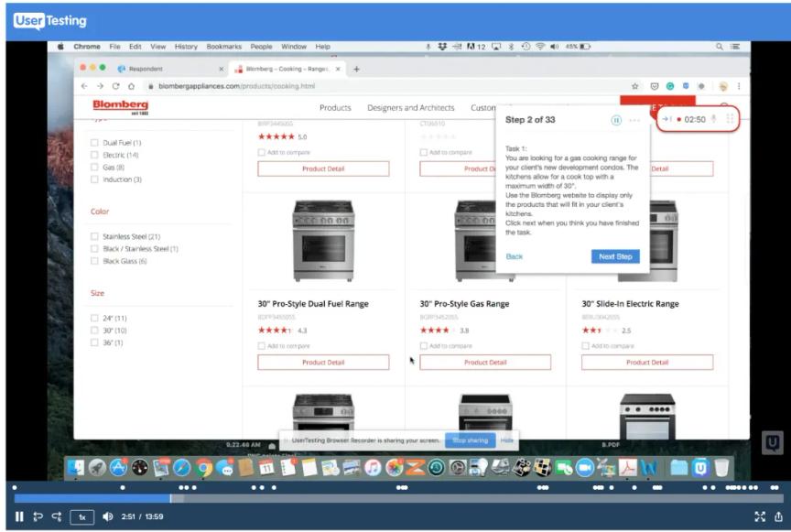Click the browser forward arrow

(x=100, y=86)
